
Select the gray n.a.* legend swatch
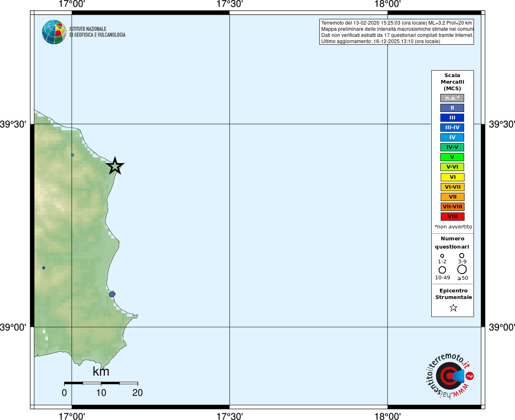click(x=452, y=98)
